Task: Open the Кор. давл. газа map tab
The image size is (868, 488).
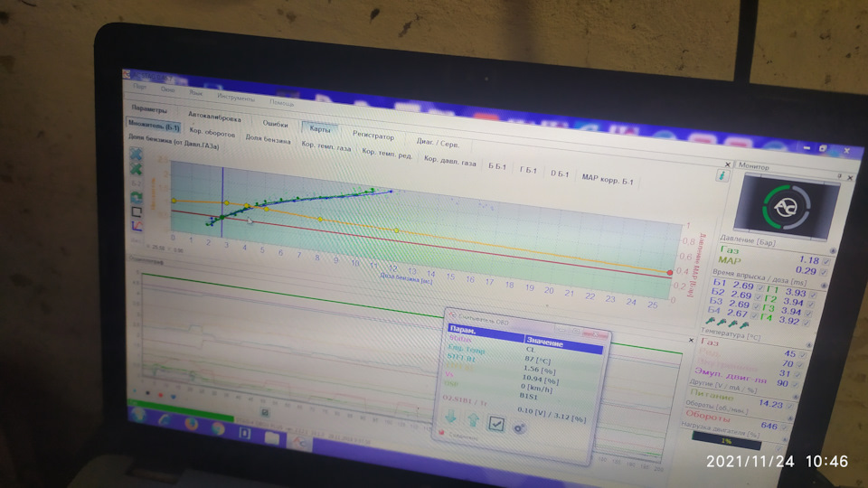Action: 450,161
